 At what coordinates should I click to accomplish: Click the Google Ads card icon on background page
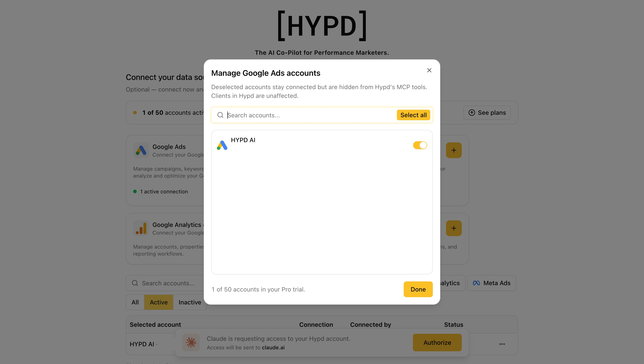point(141,150)
